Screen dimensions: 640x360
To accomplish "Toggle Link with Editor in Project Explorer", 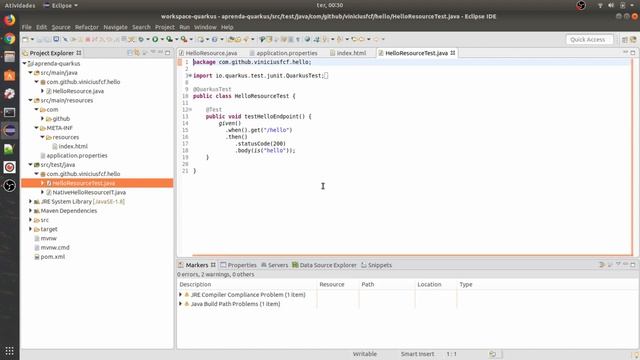I will [x=137, y=53].
